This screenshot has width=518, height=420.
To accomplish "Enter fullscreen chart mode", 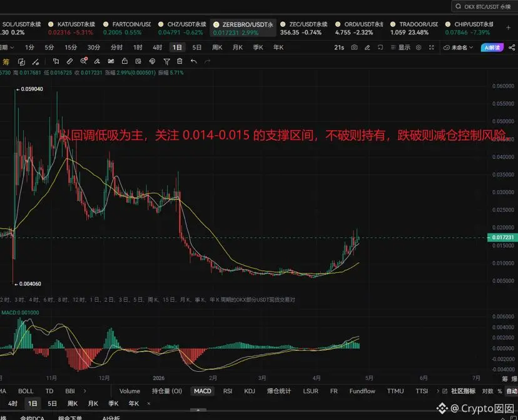I will 432,47.
